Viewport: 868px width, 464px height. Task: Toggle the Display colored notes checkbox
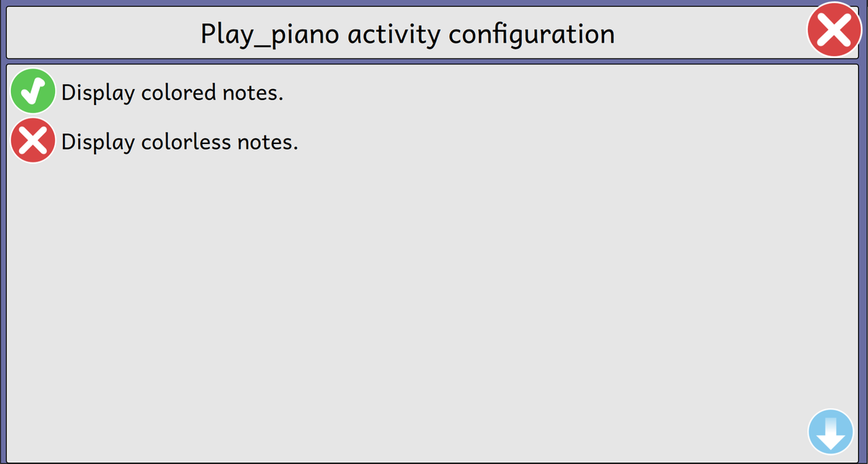tap(33, 92)
